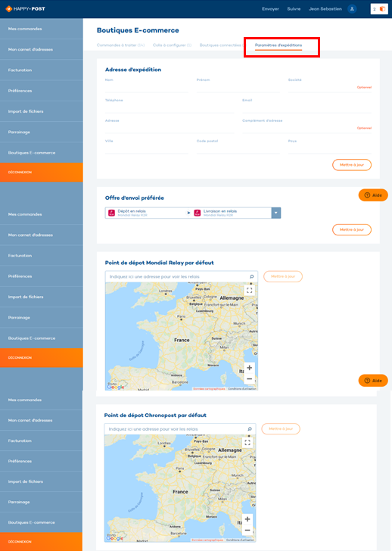Click search icon in Mondial Relay address field
This screenshot has height=551, width=392.
pyautogui.click(x=251, y=276)
